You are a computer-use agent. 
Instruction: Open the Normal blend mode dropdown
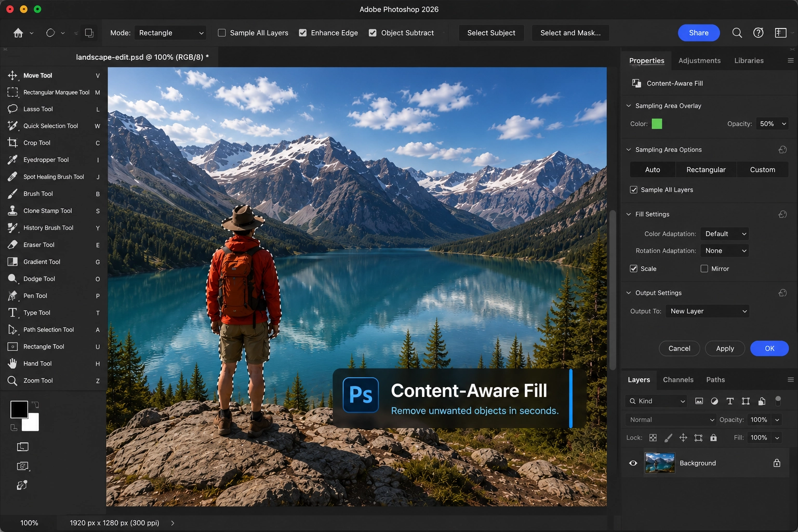tap(671, 420)
